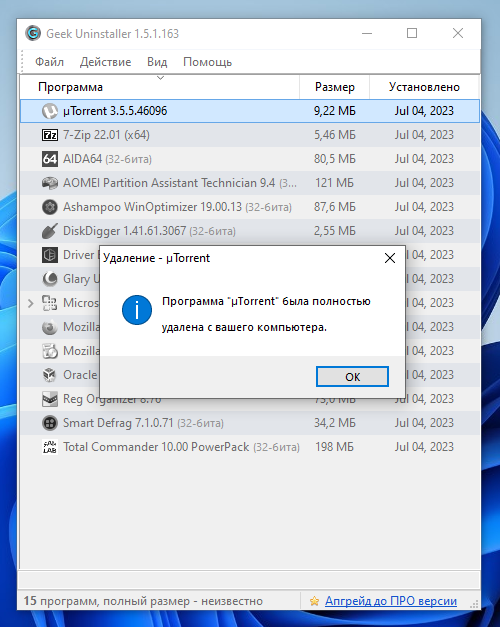500x627 pixels.
Task: Click the 15 программ status bar text
Action: (x=143, y=601)
